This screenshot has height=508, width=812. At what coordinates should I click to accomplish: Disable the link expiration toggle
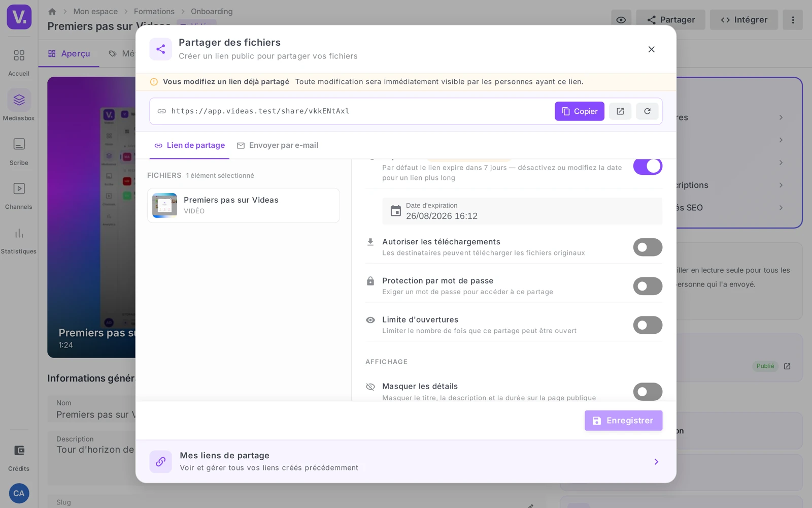648,166
